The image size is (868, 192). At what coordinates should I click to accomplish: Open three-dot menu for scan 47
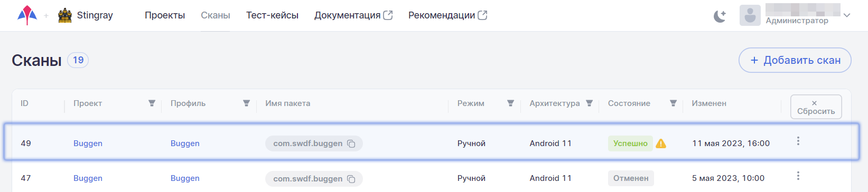[798, 176]
